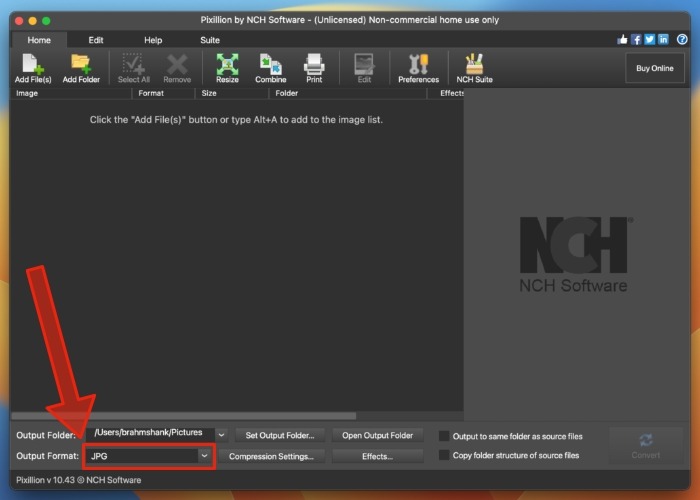
Task: Expand the Output Folder path dropdown
Action: [222, 435]
